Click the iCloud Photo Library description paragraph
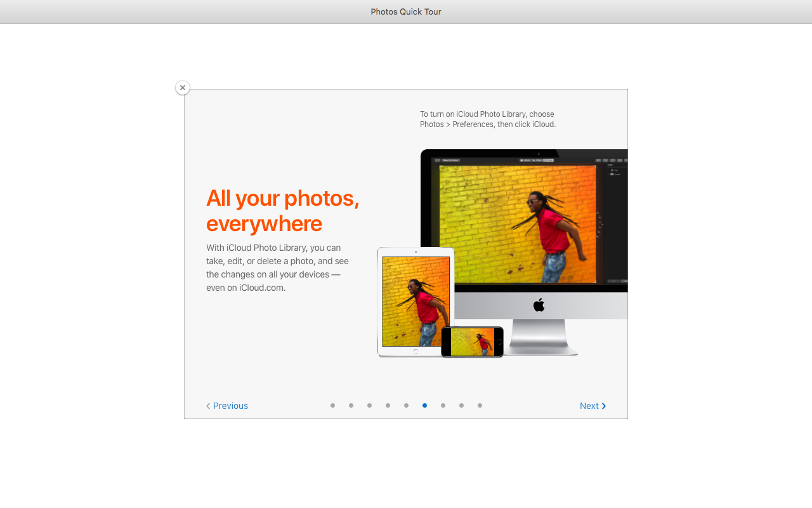812x508 pixels. pos(277,267)
